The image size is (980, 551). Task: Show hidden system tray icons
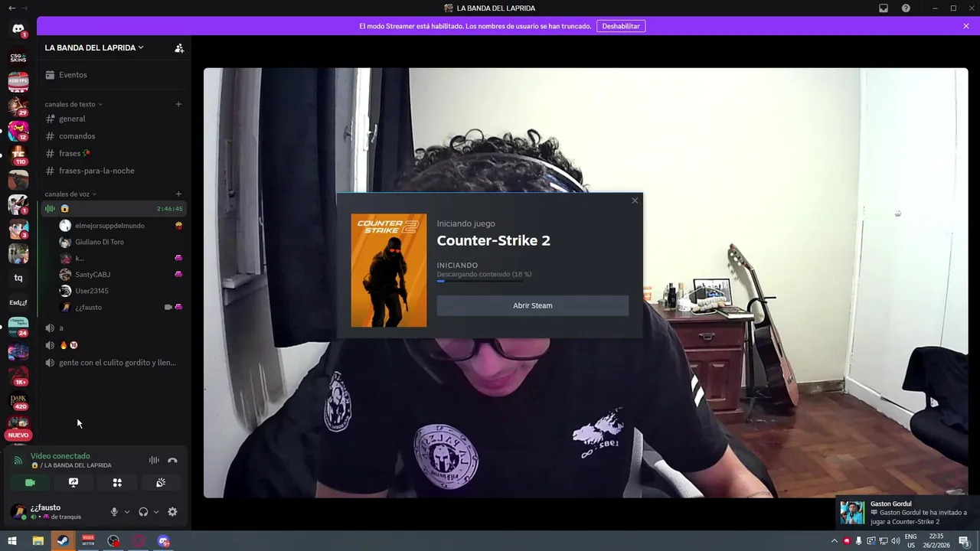click(835, 541)
